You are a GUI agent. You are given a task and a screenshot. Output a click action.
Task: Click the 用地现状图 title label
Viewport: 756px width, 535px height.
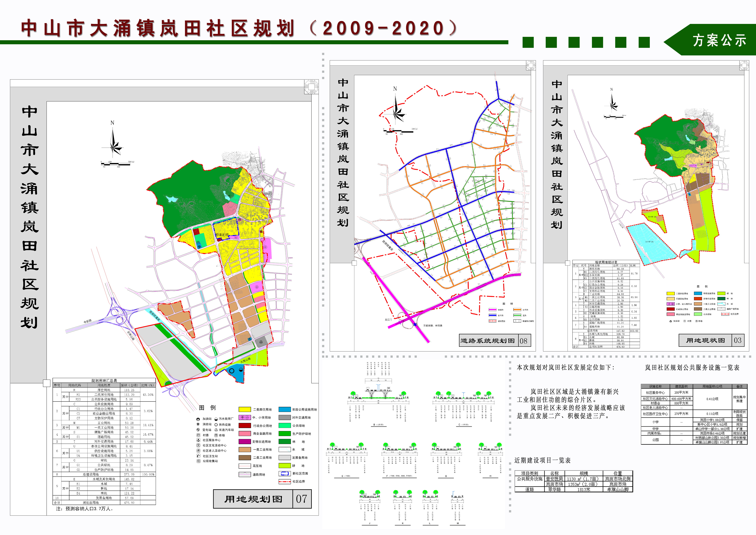click(x=705, y=340)
